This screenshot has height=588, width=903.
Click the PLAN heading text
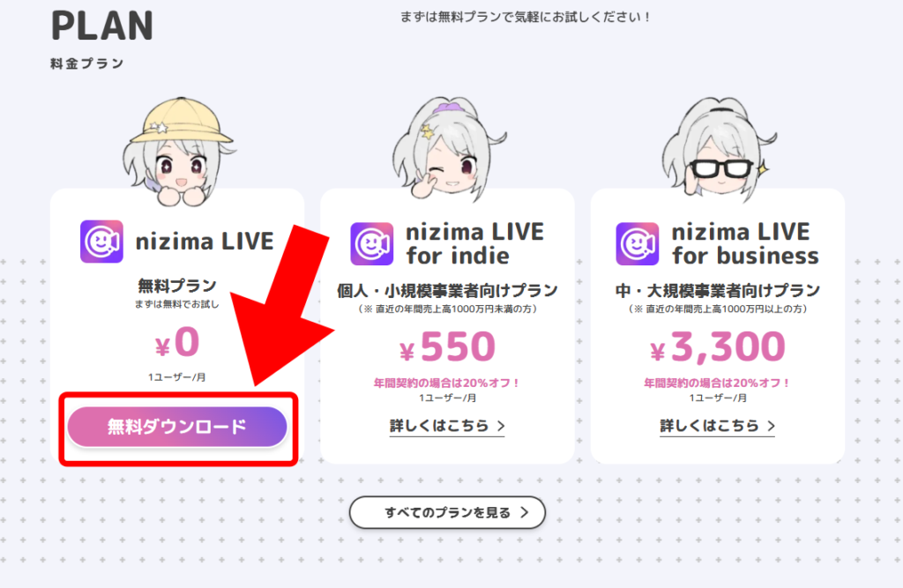tap(102, 26)
